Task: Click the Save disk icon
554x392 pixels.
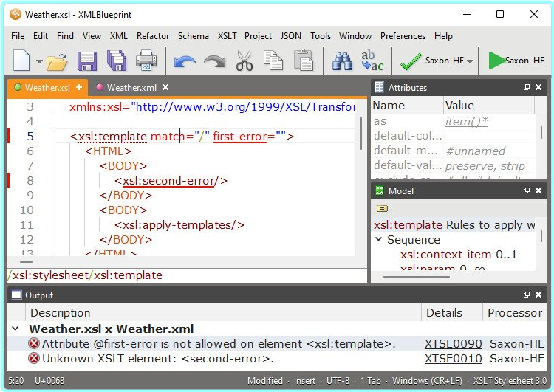Action: pos(87,61)
